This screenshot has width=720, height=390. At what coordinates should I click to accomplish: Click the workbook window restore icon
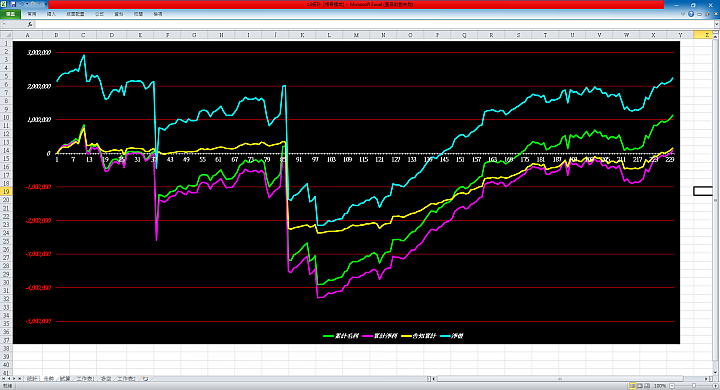(x=707, y=14)
